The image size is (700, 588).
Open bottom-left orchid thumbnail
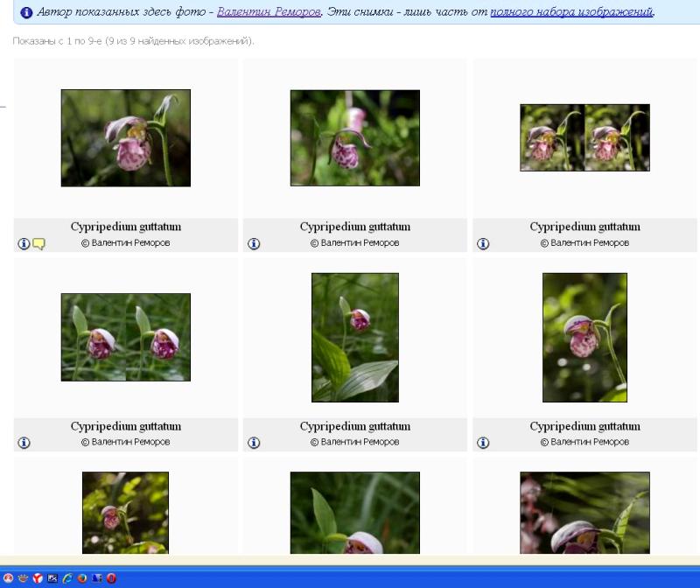click(x=125, y=513)
